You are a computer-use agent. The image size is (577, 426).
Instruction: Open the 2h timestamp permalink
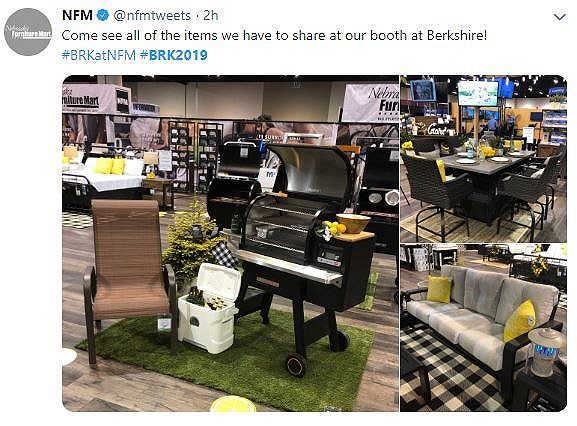tap(211, 15)
